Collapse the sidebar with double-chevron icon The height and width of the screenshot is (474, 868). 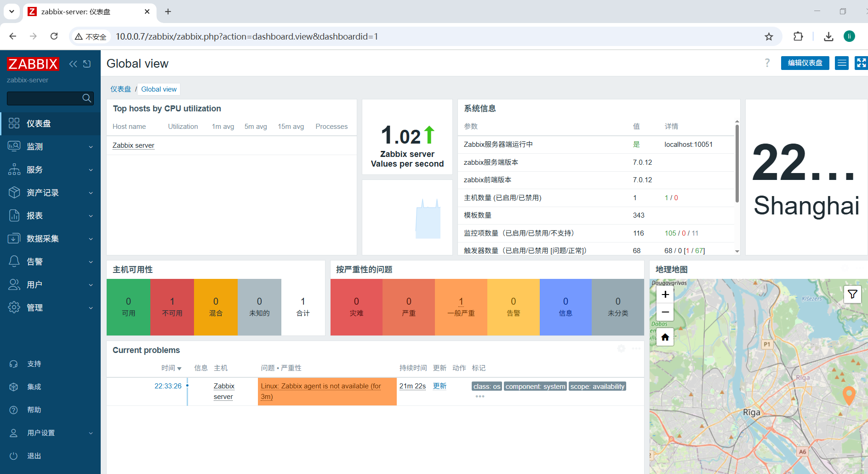[x=73, y=64]
